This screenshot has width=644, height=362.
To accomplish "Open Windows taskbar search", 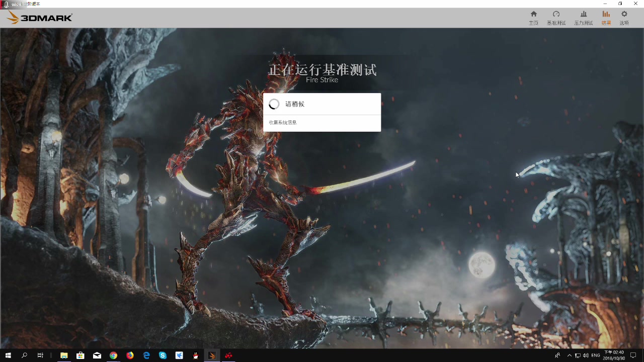I will pyautogui.click(x=24, y=355).
